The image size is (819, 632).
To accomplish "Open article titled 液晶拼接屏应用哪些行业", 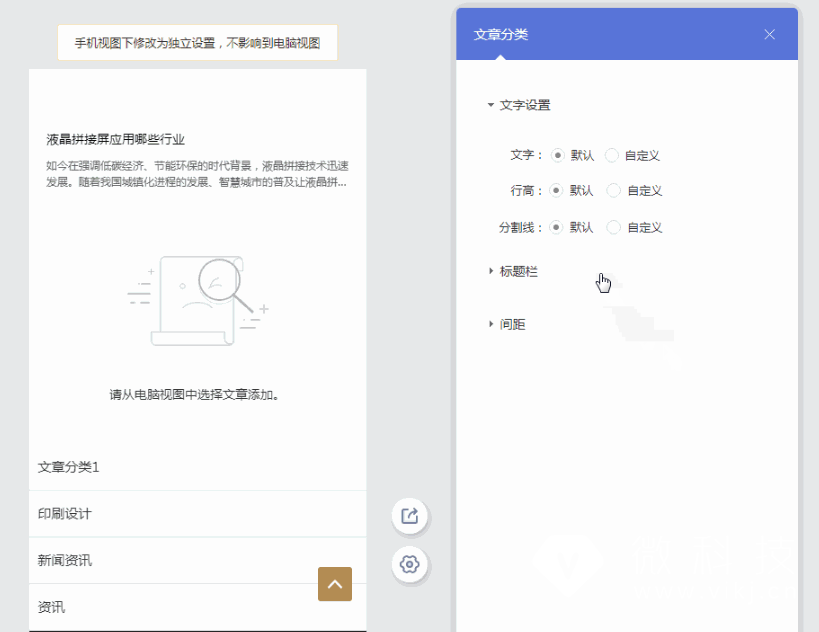I will (115, 140).
